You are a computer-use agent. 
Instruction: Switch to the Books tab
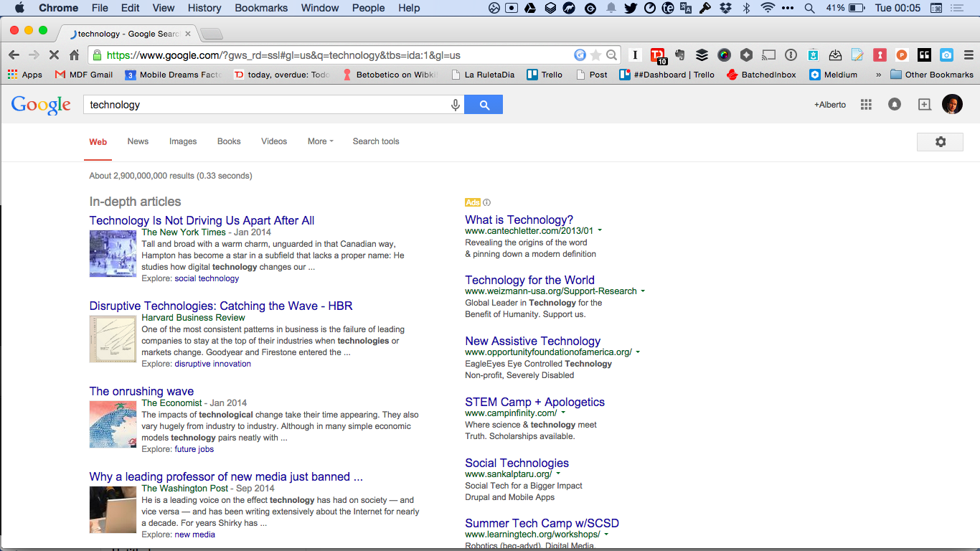(x=229, y=141)
